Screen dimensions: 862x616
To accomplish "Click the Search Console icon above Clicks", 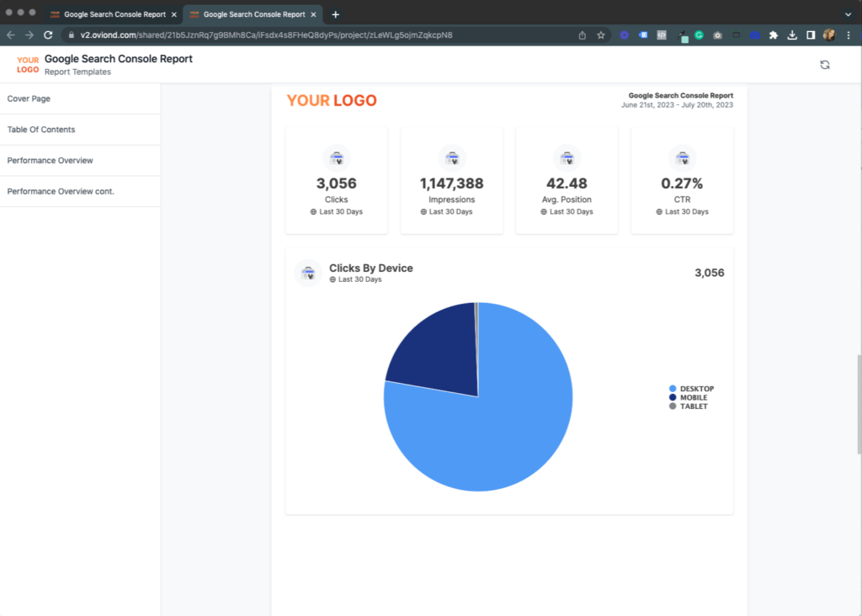I will coord(337,158).
